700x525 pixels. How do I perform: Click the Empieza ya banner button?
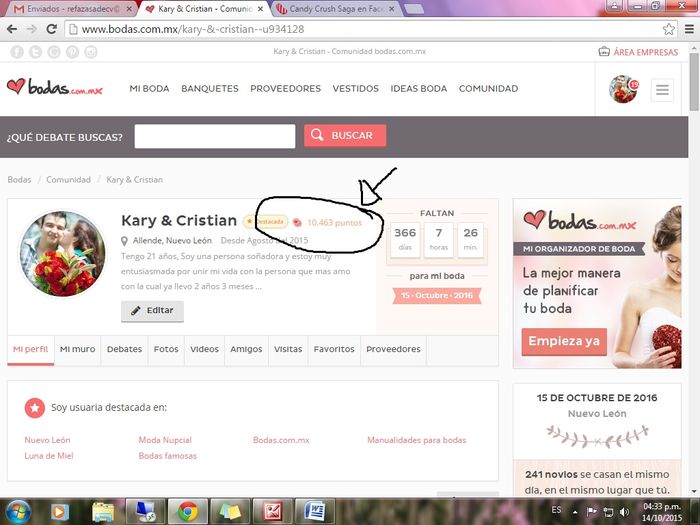(564, 342)
